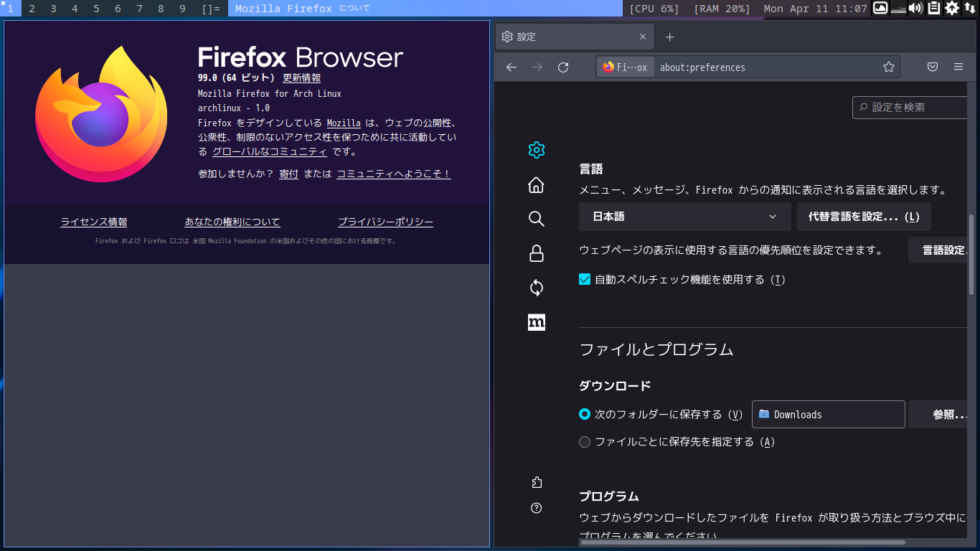Image resolution: width=980 pixels, height=551 pixels.
Task: Open the 寄付 donate link
Action: 288,174
